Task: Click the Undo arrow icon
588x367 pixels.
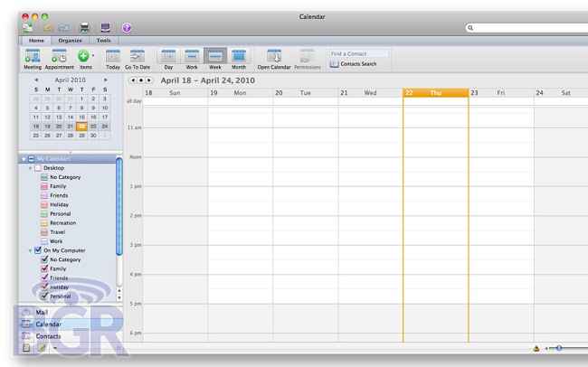Action: coord(49,28)
